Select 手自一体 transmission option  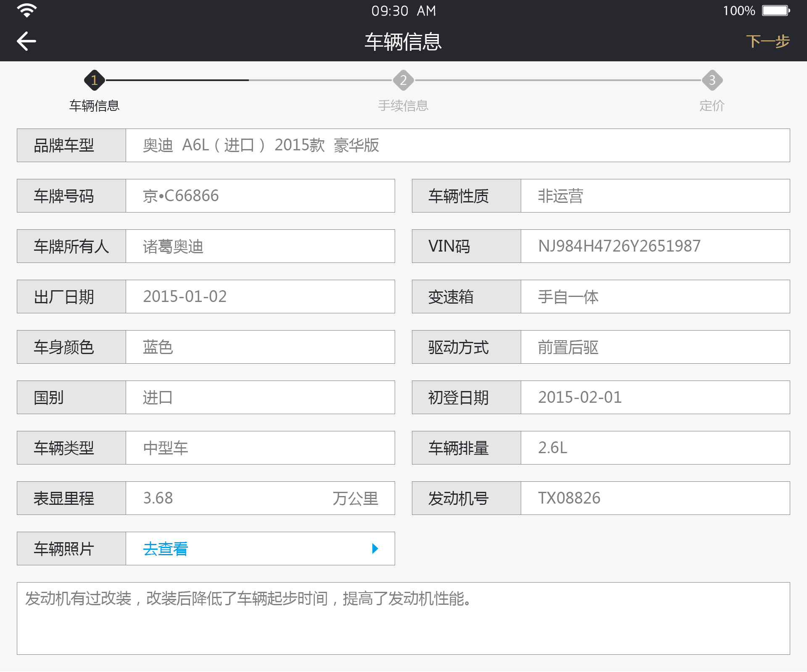coord(655,296)
